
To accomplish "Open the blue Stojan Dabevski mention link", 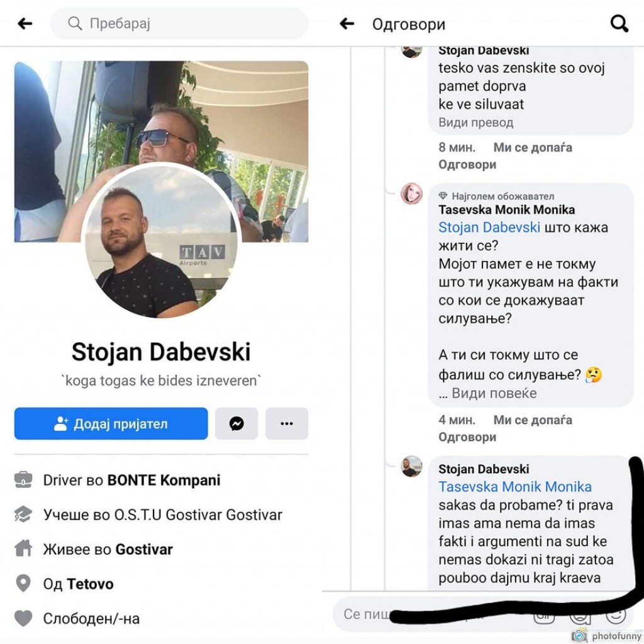I will pos(489,228).
